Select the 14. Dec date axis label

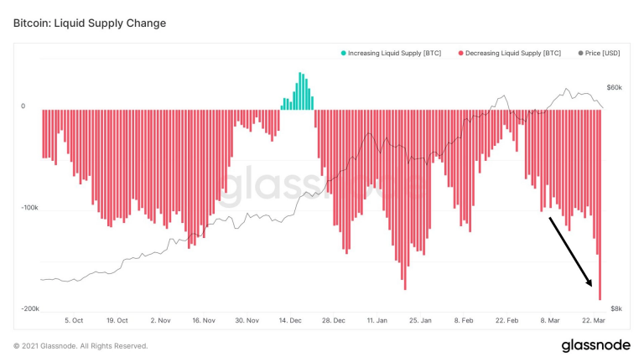click(x=290, y=320)
